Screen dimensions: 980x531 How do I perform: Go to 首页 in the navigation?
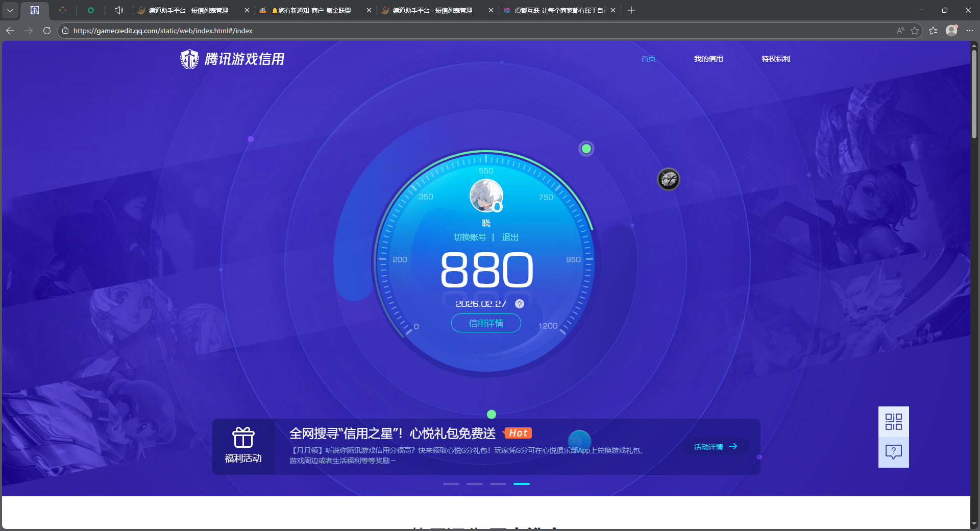[648, 59]
